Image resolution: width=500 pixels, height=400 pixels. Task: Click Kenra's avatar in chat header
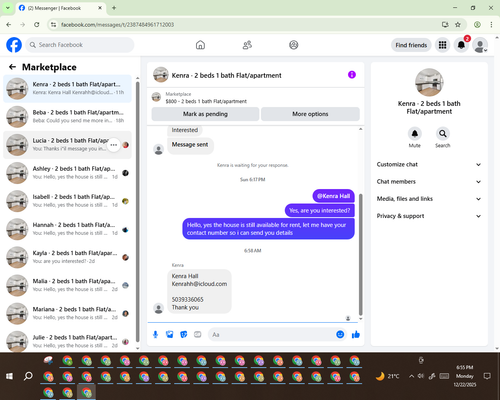pyautogui.click(x=161, y=75)
